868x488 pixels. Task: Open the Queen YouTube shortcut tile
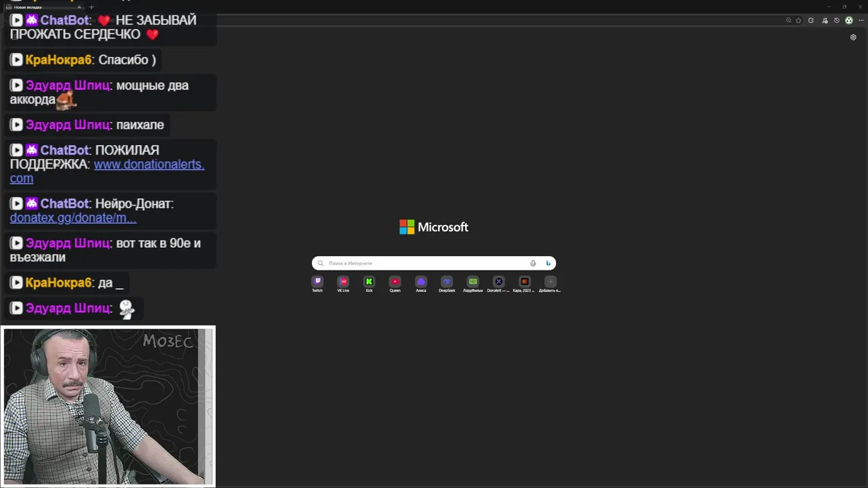click(x=395, y=283)
